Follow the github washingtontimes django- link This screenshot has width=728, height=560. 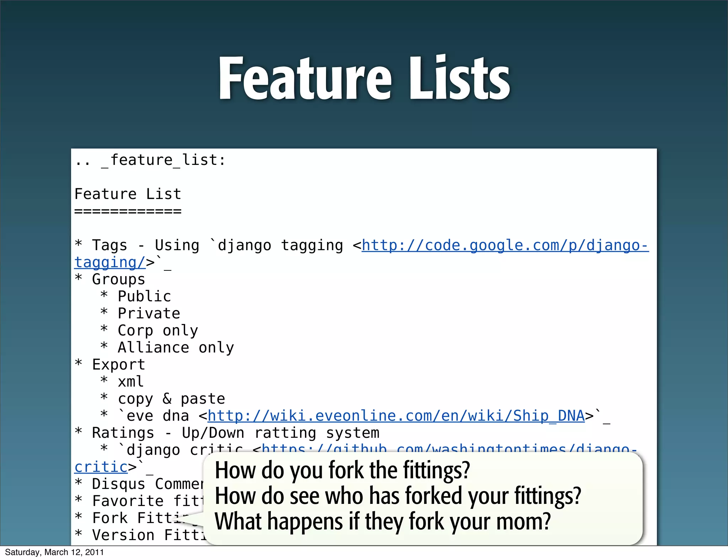click(x=449, y=448)
